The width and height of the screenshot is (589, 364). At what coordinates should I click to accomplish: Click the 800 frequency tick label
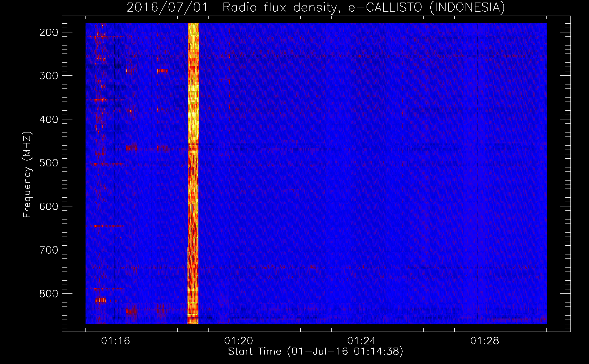point(48,293)
